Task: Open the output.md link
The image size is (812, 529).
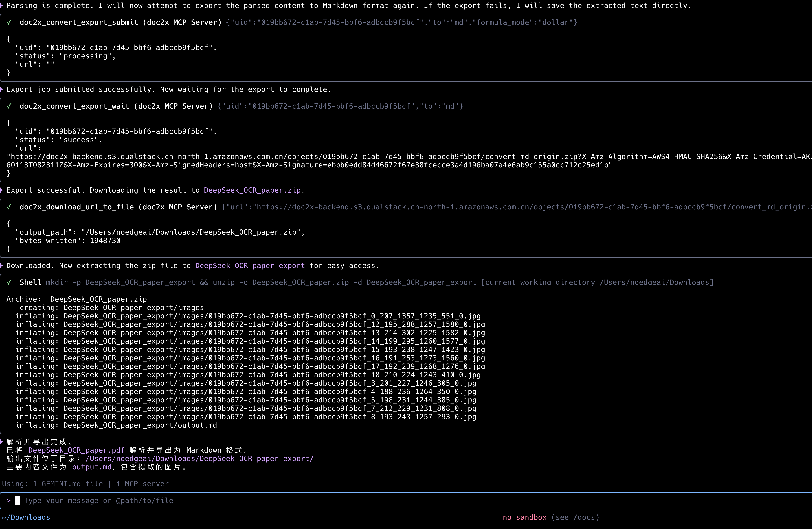Action: [x=92, y=467]
